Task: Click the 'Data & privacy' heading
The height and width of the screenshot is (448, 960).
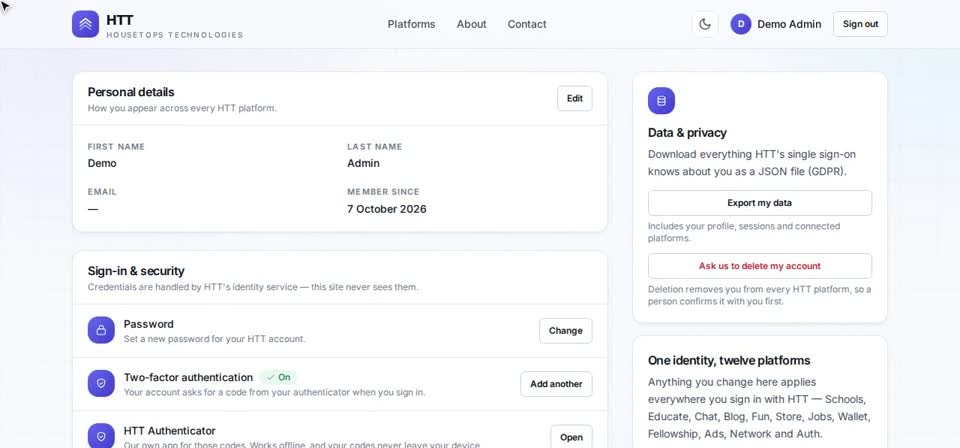Action: tap(687, 133)
